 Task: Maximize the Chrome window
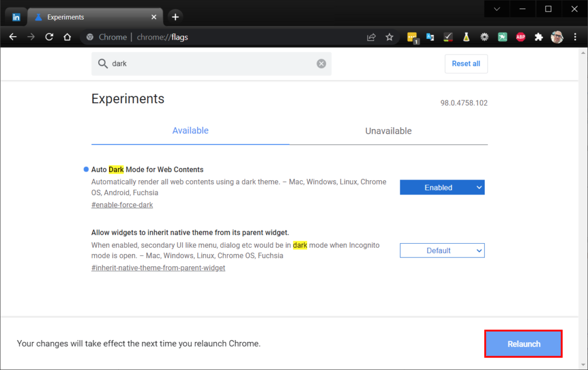(x=548, y=9)
